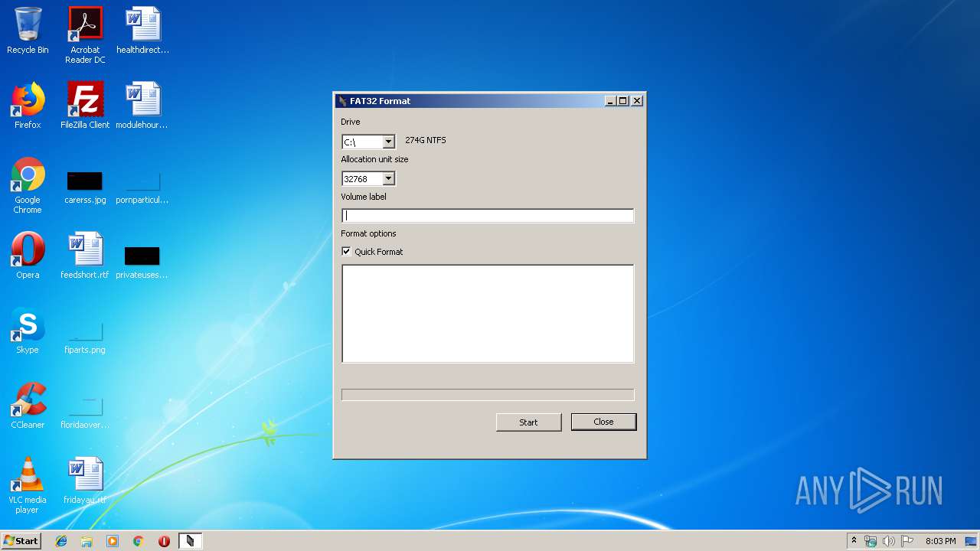Show hidden tray icons arrow
The width and height of the screenshot is (980, 551).
pos(854,540)
